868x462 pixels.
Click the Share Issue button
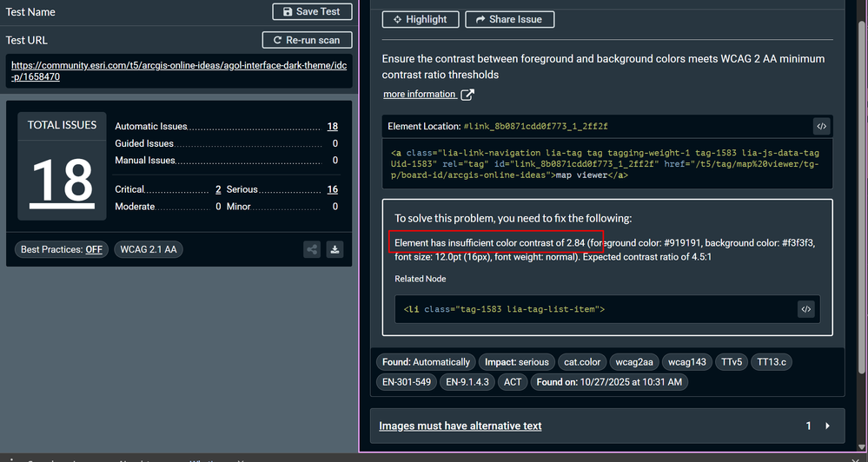[509, 19]
